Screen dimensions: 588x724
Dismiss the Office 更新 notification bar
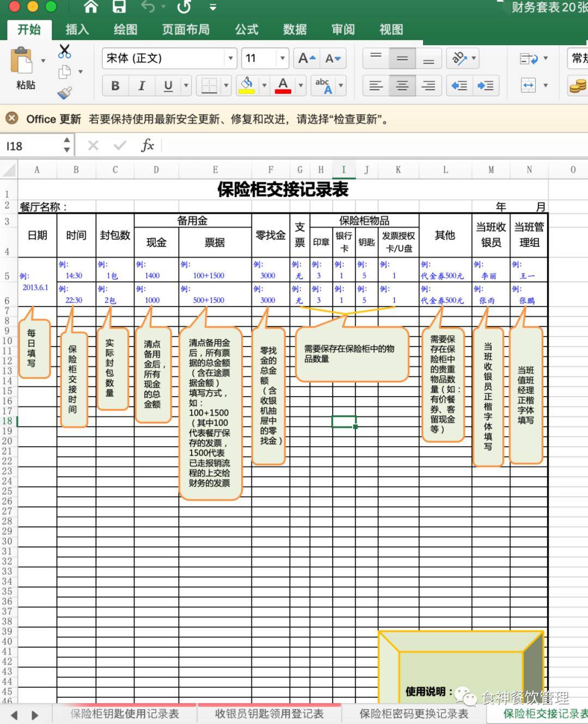[12, 119]
